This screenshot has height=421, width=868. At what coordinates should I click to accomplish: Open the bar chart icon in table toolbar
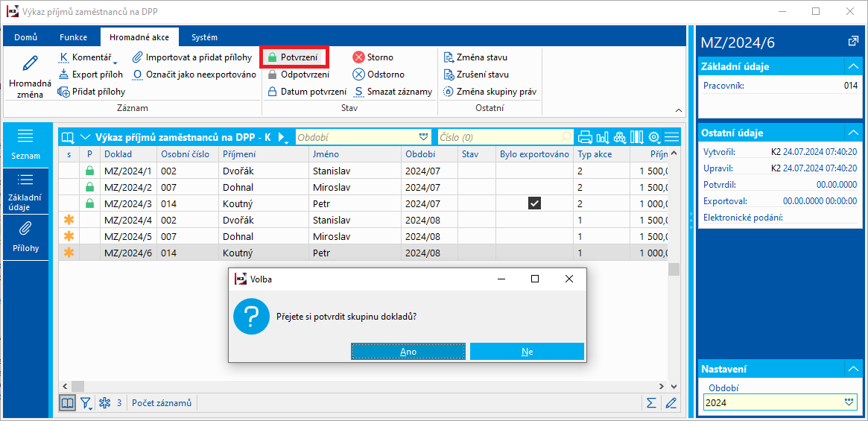pyautogui.click(x=602, y=137)
